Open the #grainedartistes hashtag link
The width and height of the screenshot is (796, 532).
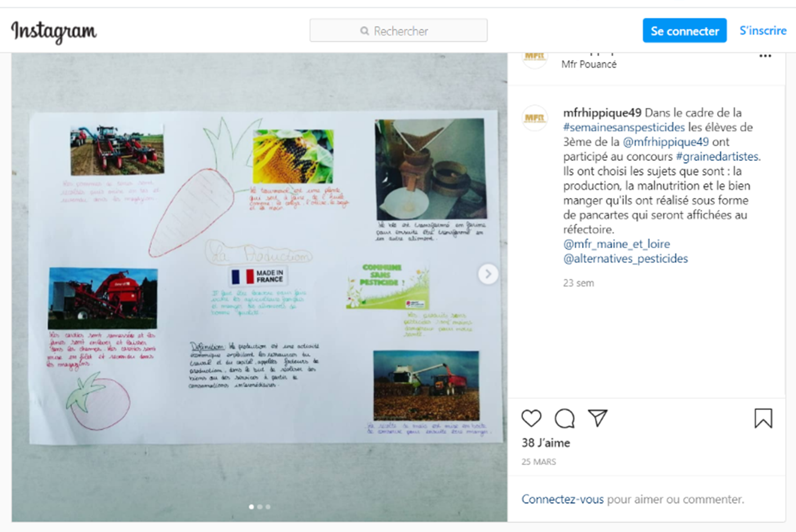click(x=717, y=156)
